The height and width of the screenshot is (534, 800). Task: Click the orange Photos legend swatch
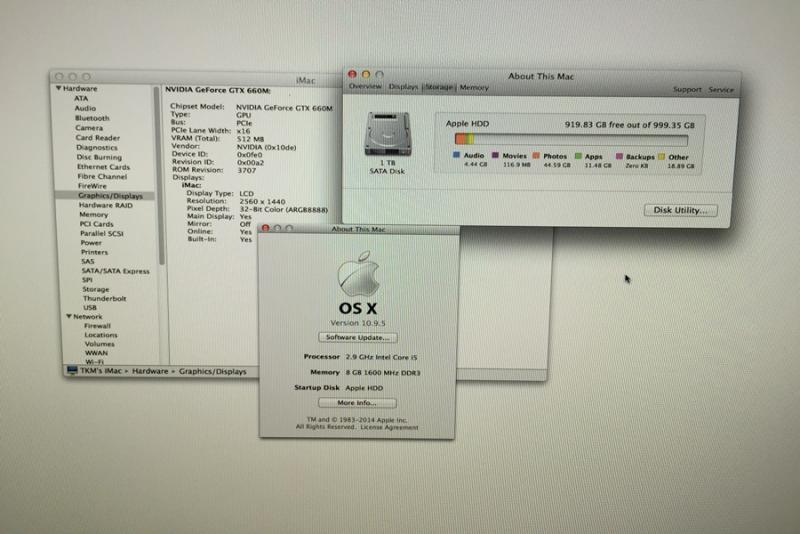536,156
